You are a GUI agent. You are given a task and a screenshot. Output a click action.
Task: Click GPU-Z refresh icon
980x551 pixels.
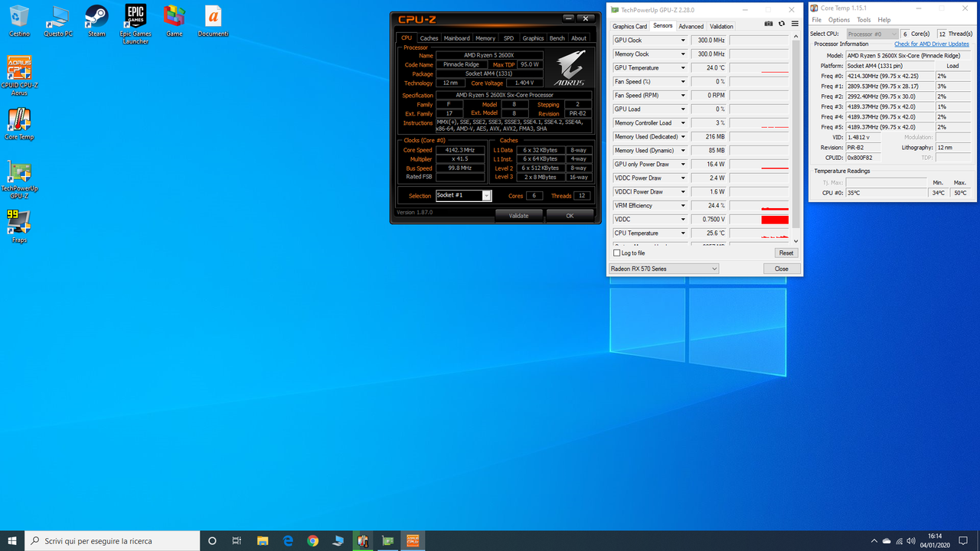click(x=782, y=24)
